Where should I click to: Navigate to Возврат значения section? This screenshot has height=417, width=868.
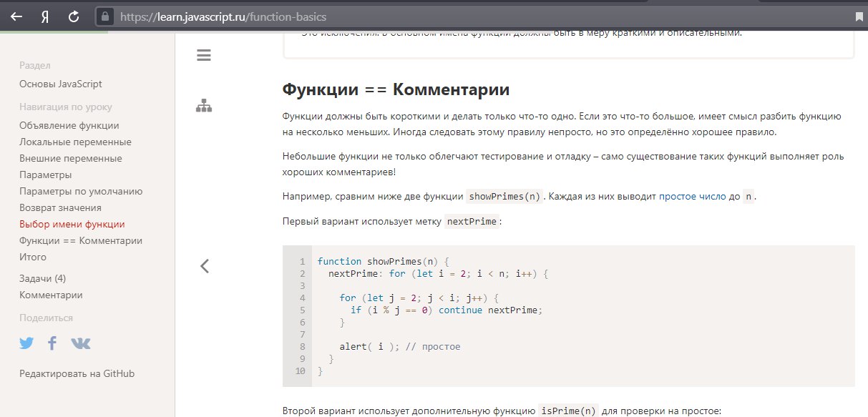[60, 208]
